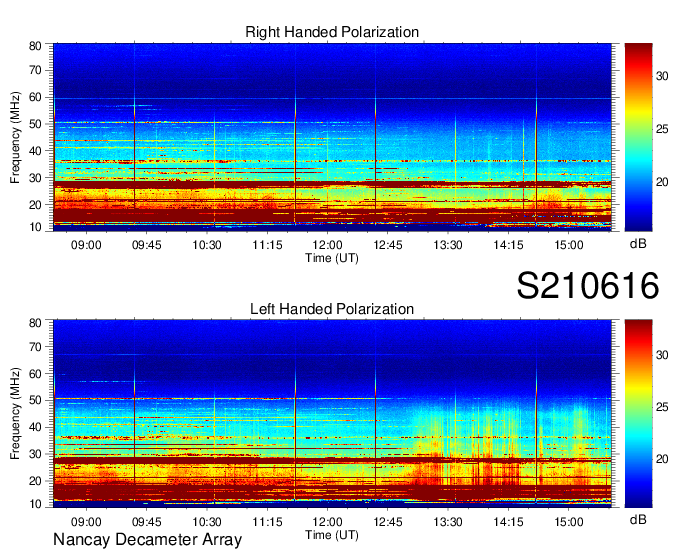Click "Time (UT)" label under left-handed plot

click(x=332, y=535)
